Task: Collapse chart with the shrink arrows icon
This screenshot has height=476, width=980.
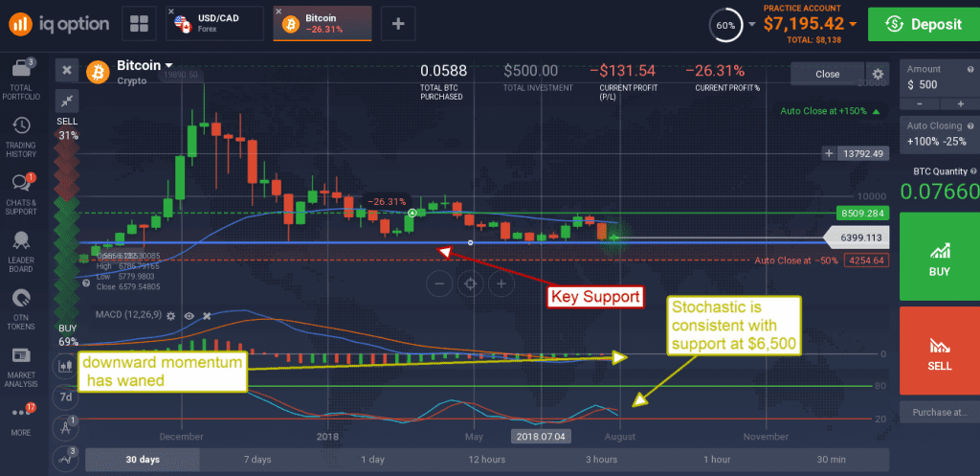Action: pos(67,101)
